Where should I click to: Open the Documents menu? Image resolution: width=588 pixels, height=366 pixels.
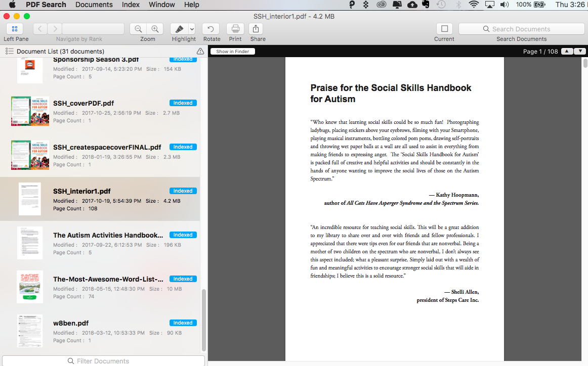94,5
